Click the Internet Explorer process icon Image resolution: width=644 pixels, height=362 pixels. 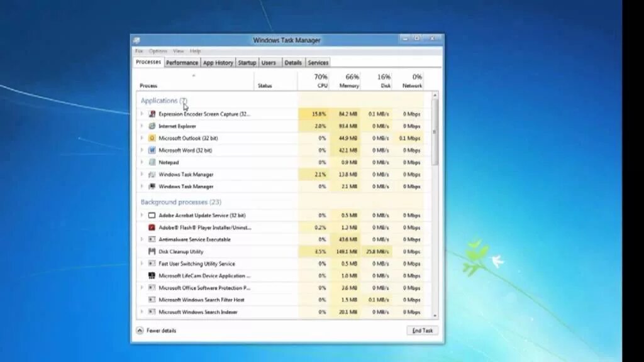click(152, 126)
